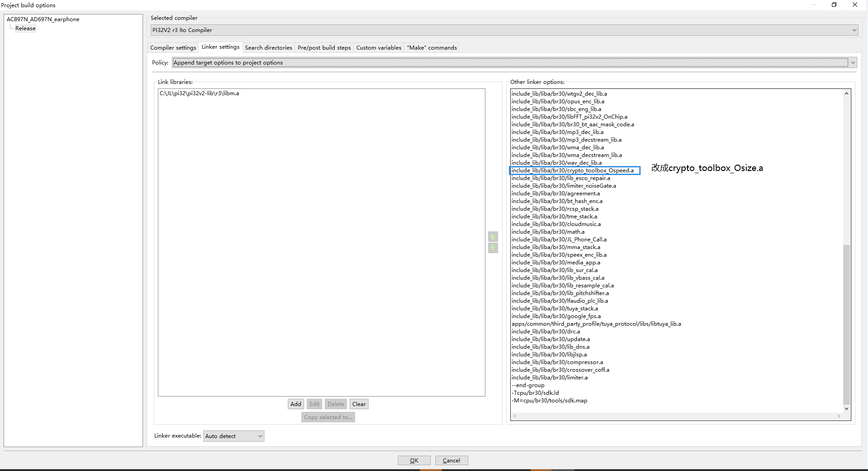Screen dimensions: 868x471
Task: Click horizontal scrollbar left arrow in linker options
Action: 515,416
